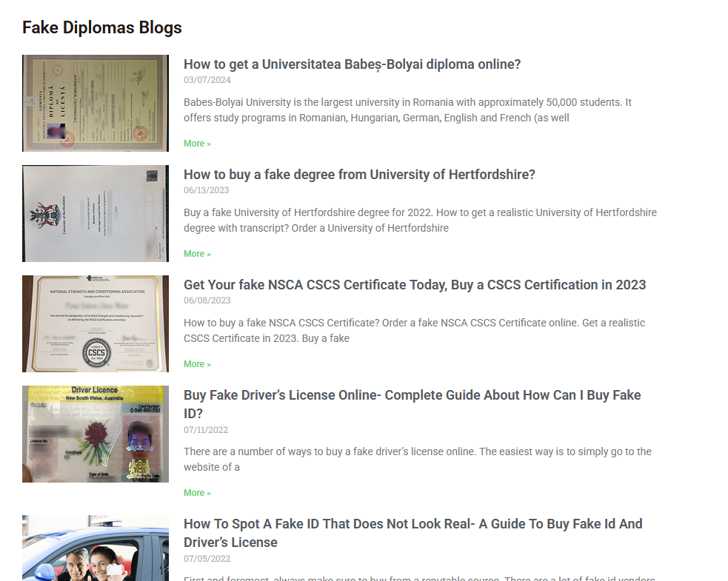
Task: Click the 07/05/2022 post date
Action: (x=207, y=559)
